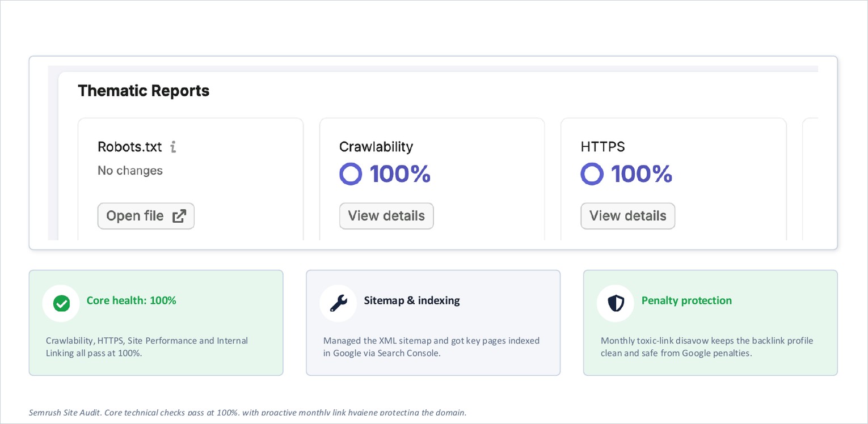Click the info icon next to Robots.txt
The height and width of the screenshot is (424, 868).
[x=173, y=147]
